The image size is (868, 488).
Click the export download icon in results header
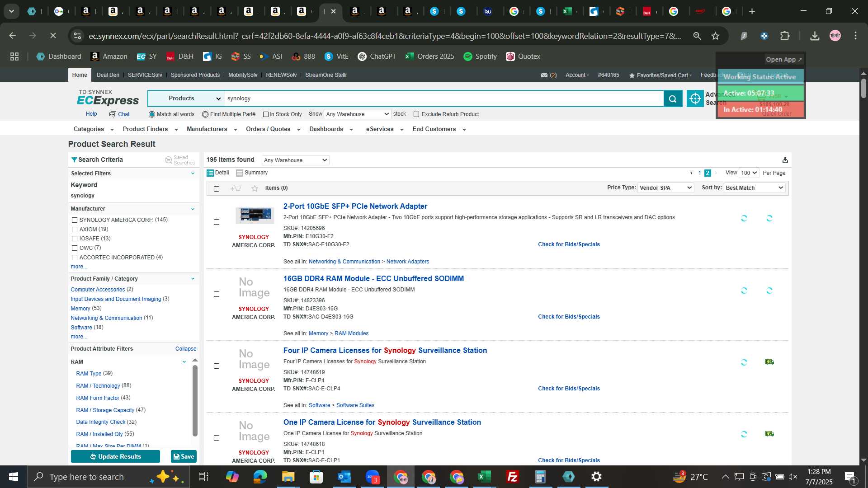point(785,160)
